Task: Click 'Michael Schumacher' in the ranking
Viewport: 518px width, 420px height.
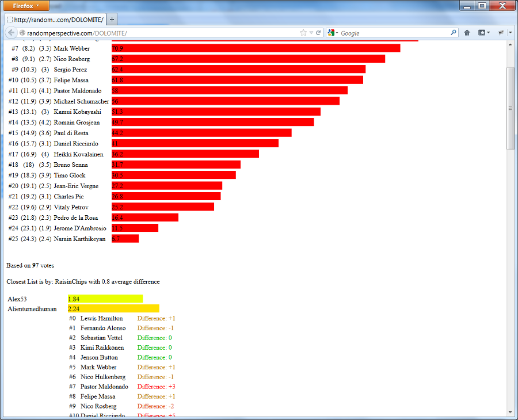Action: pos(81,101)
